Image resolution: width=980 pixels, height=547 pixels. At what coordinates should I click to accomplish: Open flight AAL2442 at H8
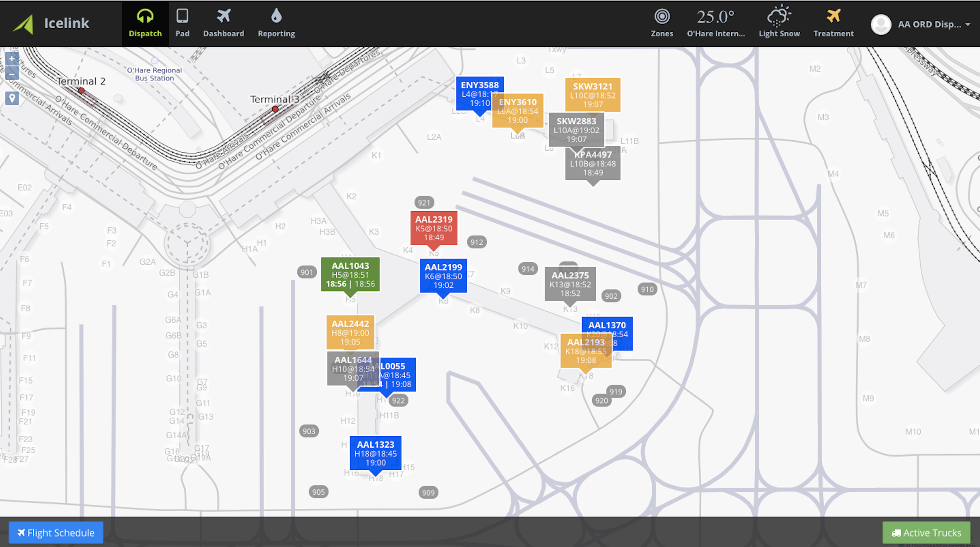350,332
